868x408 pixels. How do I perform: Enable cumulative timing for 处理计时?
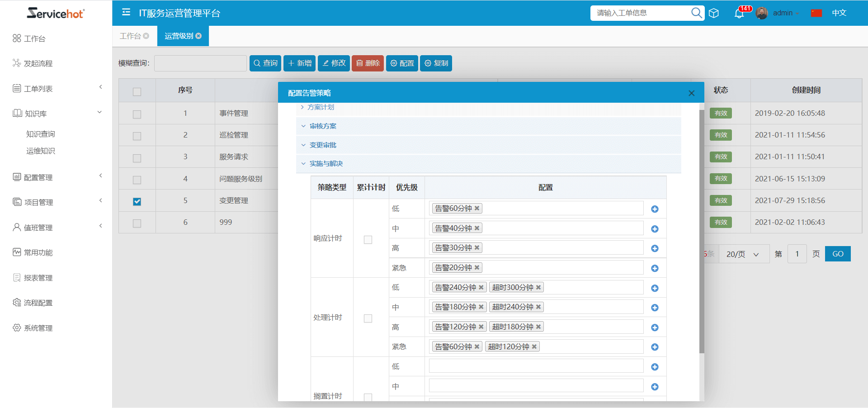pyautogui.click(x=368, y=318)
